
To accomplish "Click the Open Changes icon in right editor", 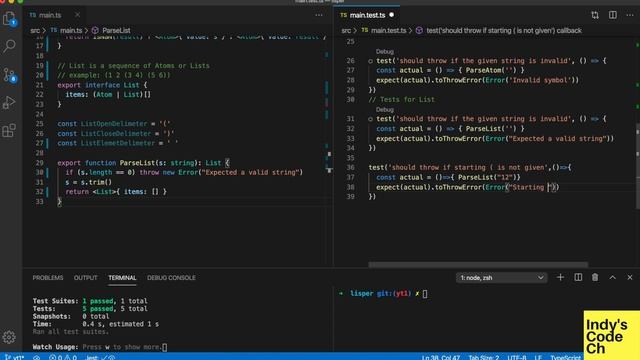I will (x=595, y=15).
